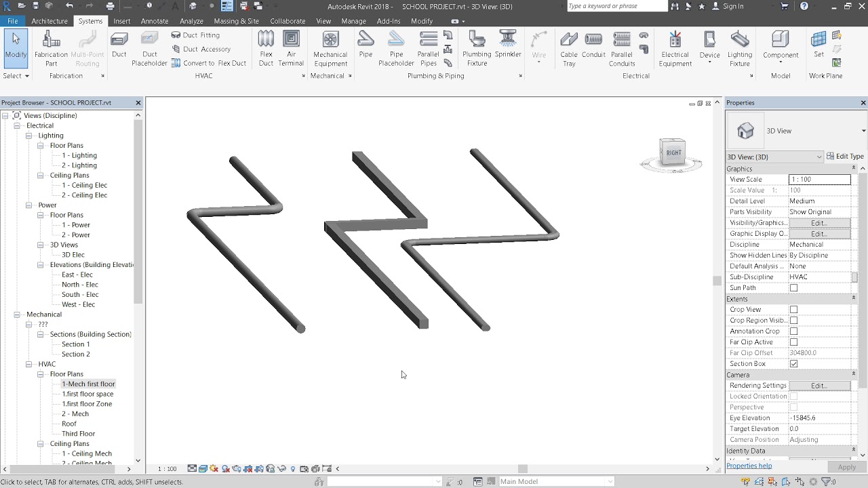The height and width of the screenshot is (488, 868).
Task: Collapse the Electrical tree node
Action: coord(17,125)
